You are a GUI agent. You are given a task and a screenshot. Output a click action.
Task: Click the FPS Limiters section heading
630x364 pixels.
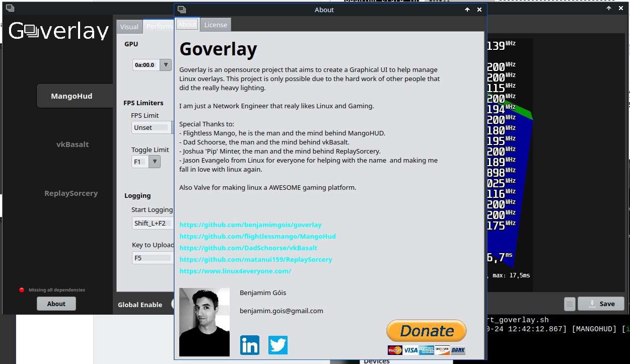(x=144, y=103)
